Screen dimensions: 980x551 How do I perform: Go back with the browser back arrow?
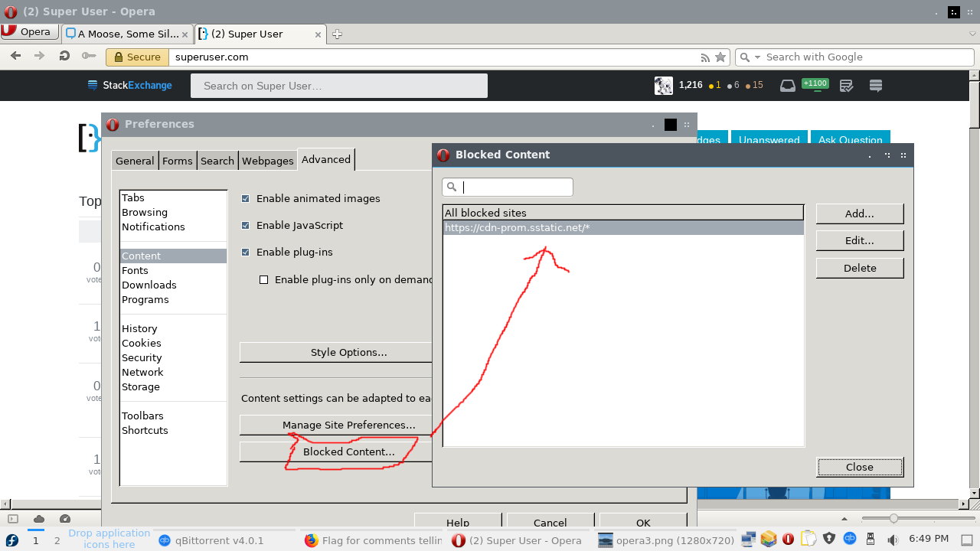15,56
